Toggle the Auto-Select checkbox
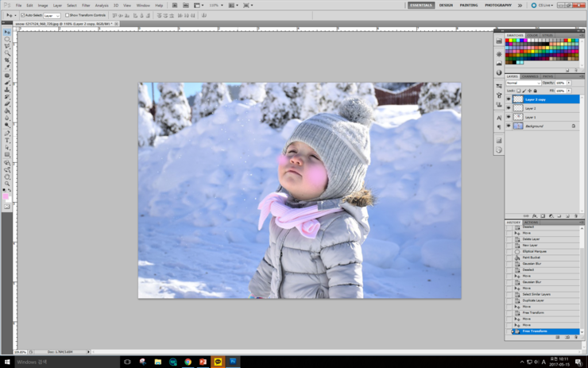Viewport: 588px width, 368px height. [x=22, y=15]
